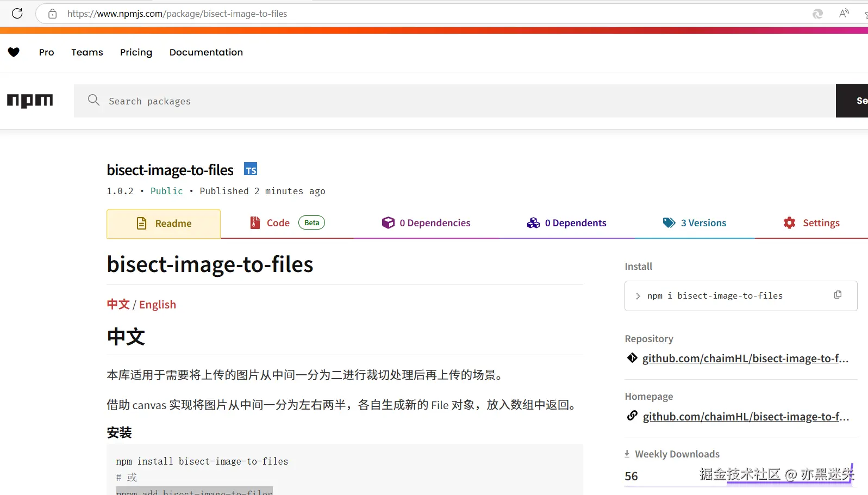Click the Published 2 minutes ago text
Image resolution: width=868 pixels, height=495 pixels.
pyautogui.click(x=263, y=191)
